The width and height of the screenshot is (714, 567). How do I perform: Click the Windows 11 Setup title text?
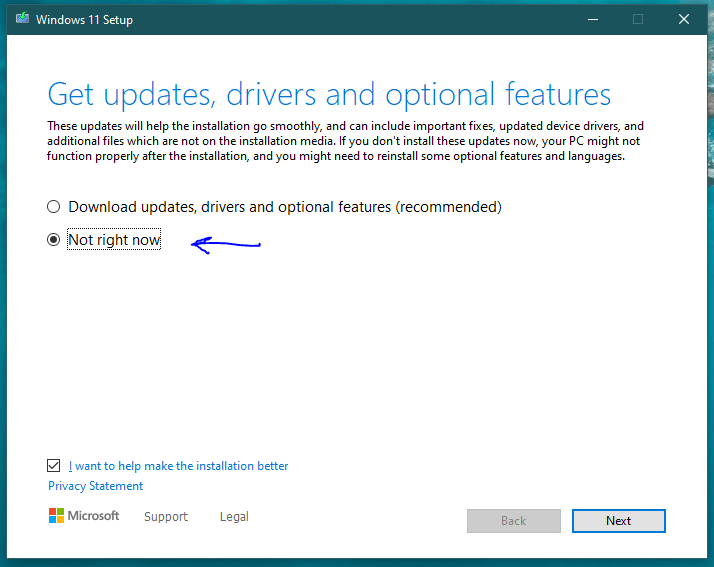click(x=84, y=20)
